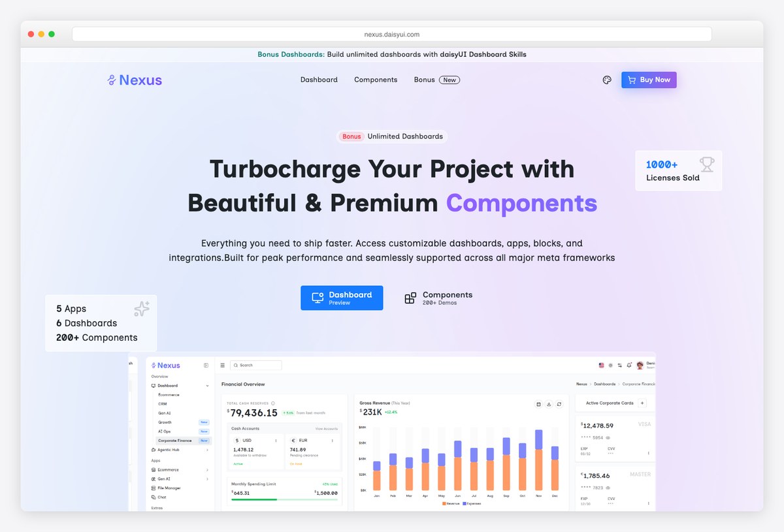Expand the Gen AI chevron under Apps
The width and height of the screenshot is (784, 532).
pyautogui.click(x=208, y=479)
